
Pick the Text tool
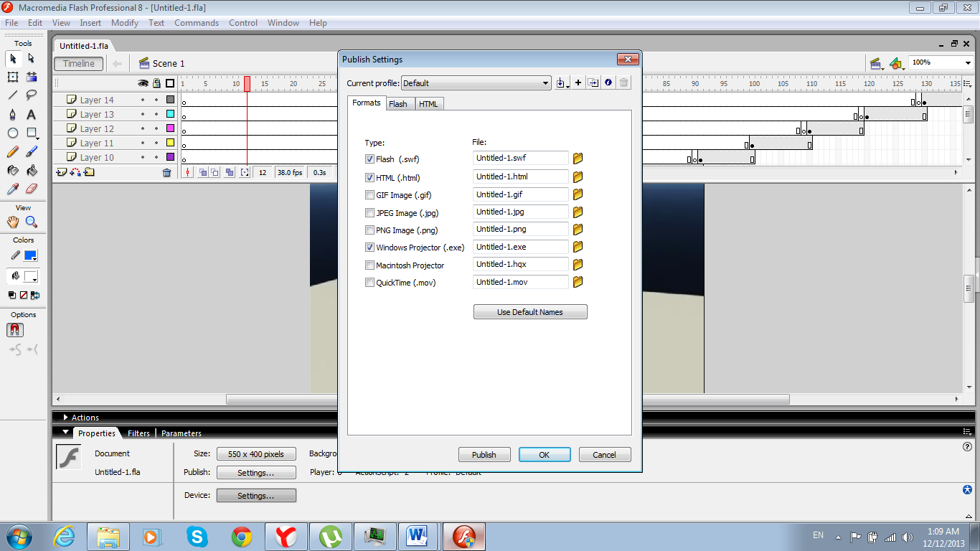(32, 114)
